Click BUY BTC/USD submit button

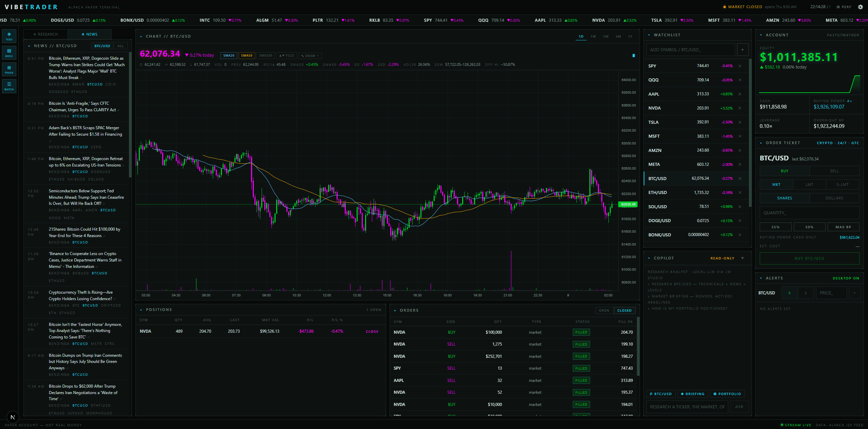809,258
